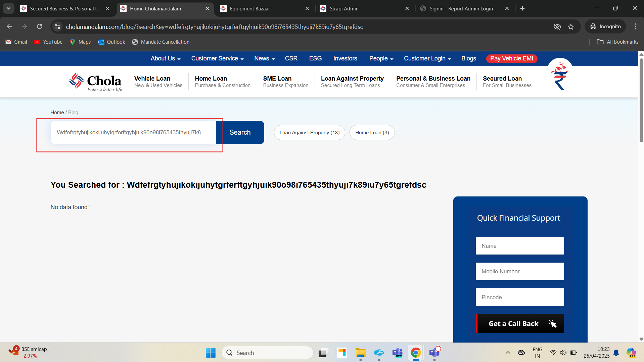Switch to Secured Business & Personal tab

pyautogui.click(x=65, y=8)
